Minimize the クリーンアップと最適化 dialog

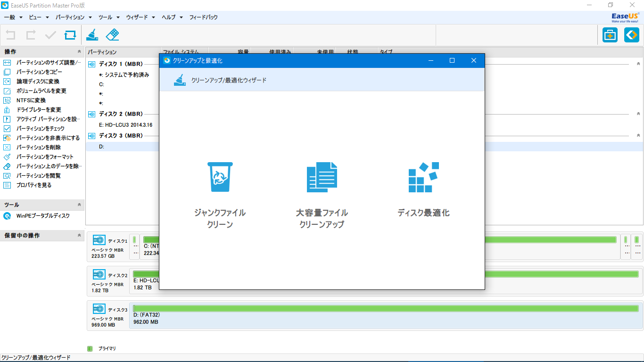pos(430,60)
